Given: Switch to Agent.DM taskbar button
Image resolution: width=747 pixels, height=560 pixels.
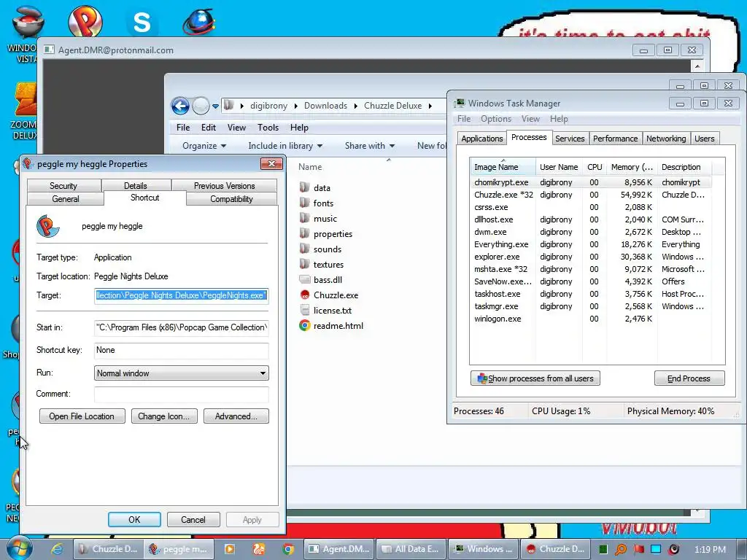Looking at the screenshot, I should click(x=339, y=549).
